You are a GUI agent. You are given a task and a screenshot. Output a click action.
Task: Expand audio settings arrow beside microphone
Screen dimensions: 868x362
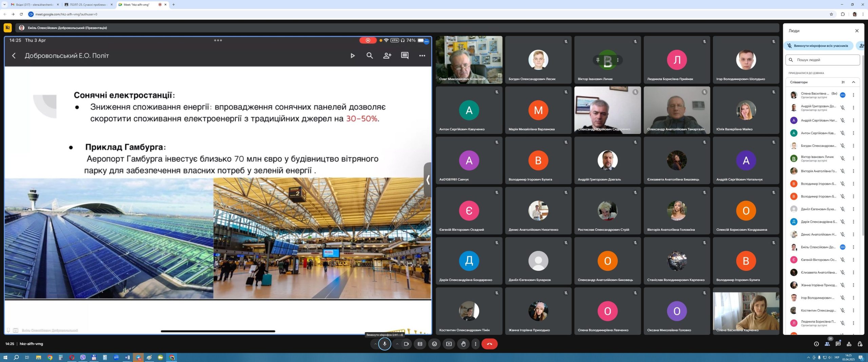(375, 344)
